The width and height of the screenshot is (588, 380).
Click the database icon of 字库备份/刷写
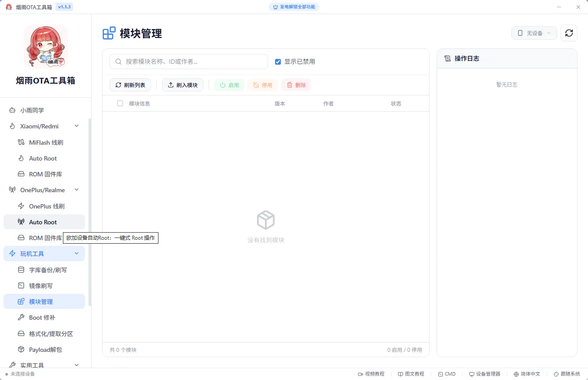coord(21,270)
